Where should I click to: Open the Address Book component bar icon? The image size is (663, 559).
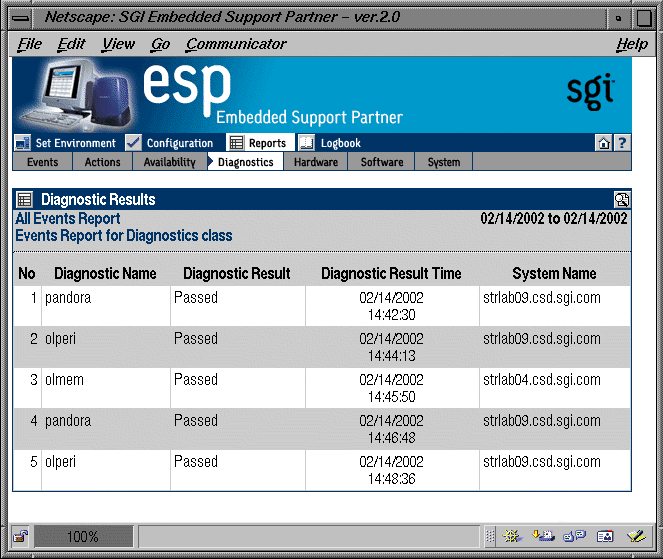(x=605, y=536)
